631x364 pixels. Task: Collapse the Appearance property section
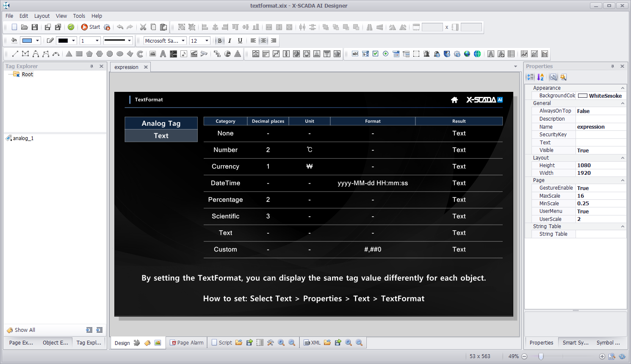pos(623,88)
